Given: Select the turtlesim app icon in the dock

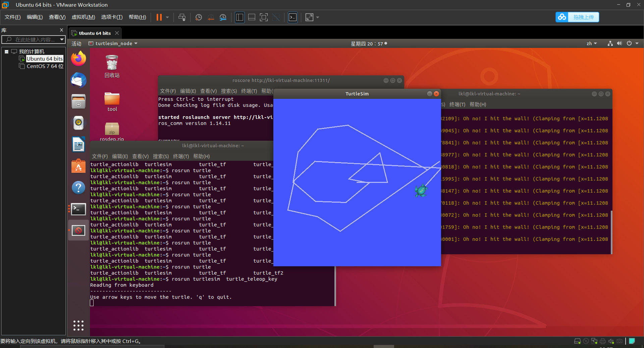Looking at the screenshot, I should pos(78,230).
